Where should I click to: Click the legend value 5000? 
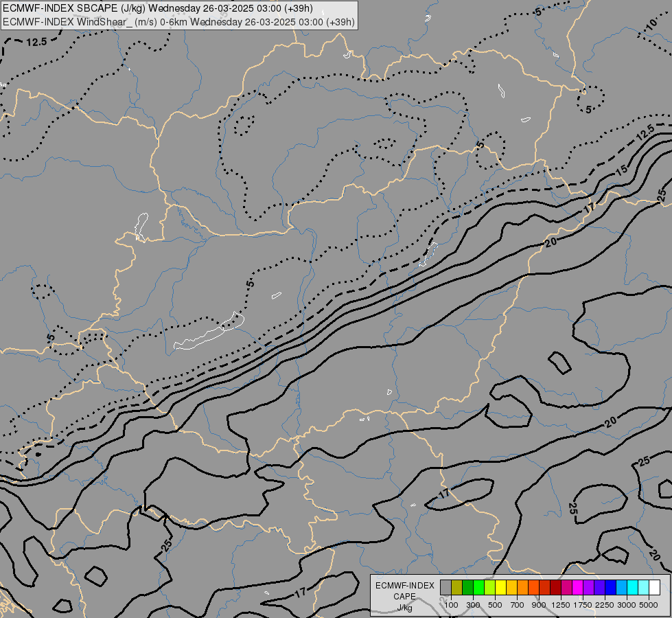649,605
